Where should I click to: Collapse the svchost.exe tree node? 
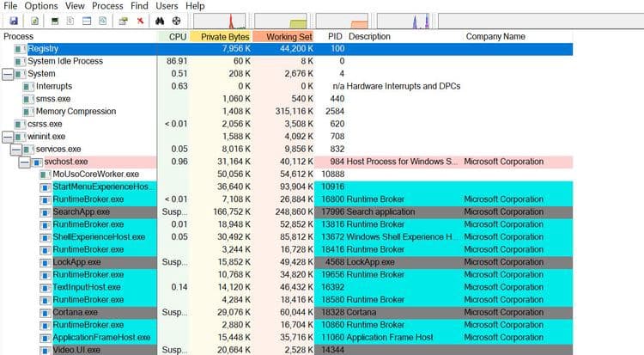[x=25, y=162]
